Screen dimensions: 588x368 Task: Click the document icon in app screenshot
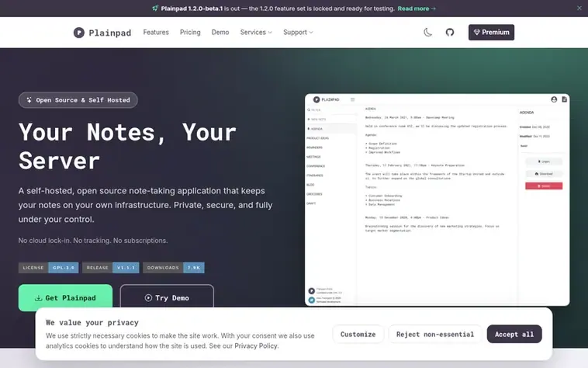[x=565, y=99]
